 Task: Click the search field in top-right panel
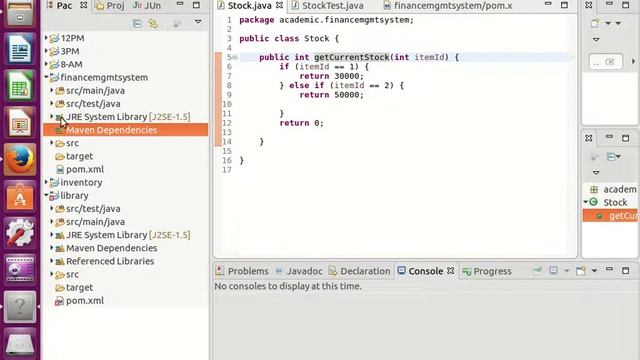point(606,62)
